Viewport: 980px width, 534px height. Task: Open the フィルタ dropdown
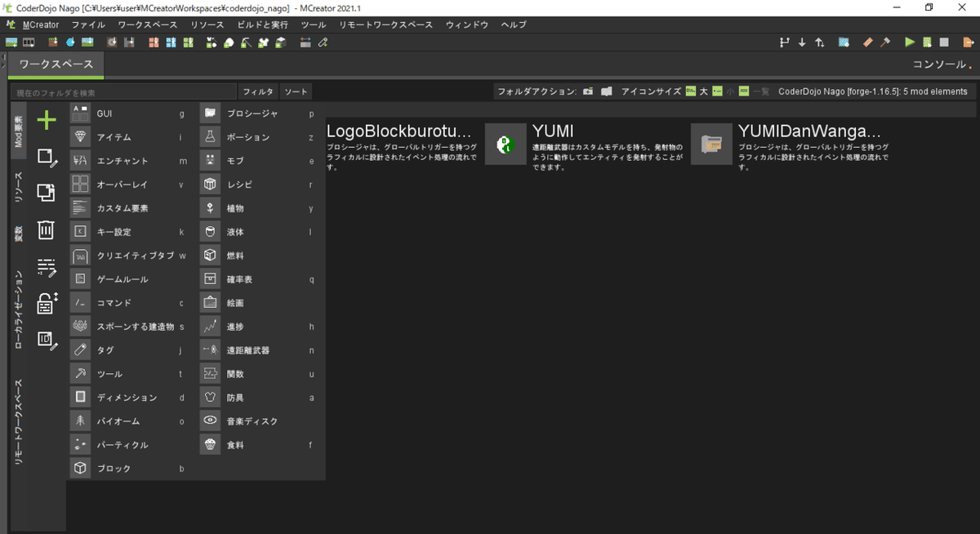tap(257, 91)
